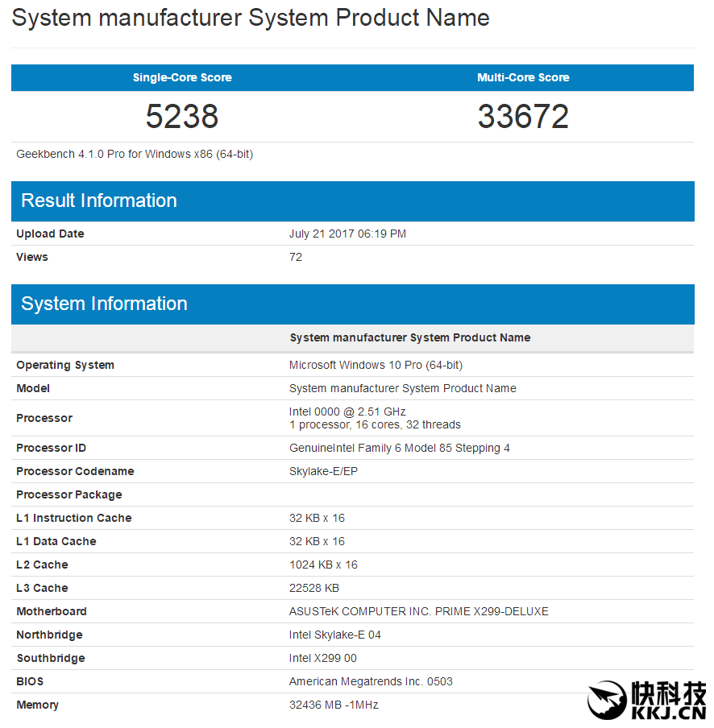Click the Single-Core Score header
Image resolution: width=714 pixels, height=728 pixels.
tap(182, 77)
